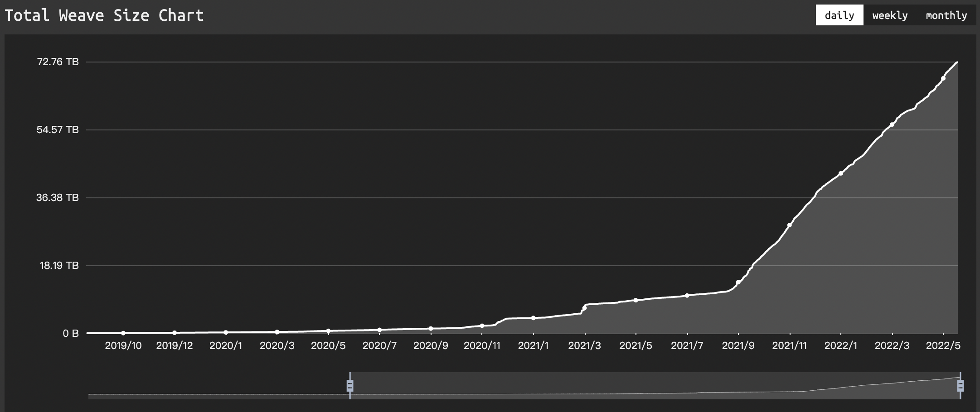
Task: Select data point above 2020/1
Action: (226, 333)
